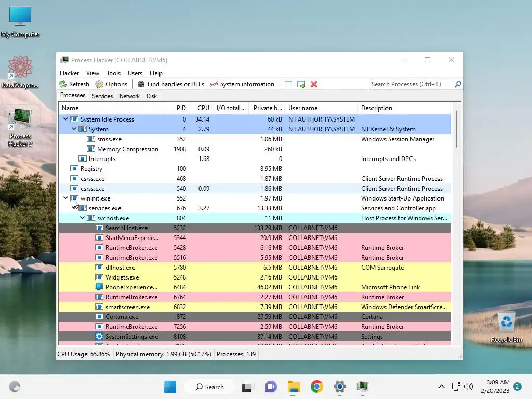
Task: Select RuntimeBroker.exe PID 7256 row
Action: point(255,326)
